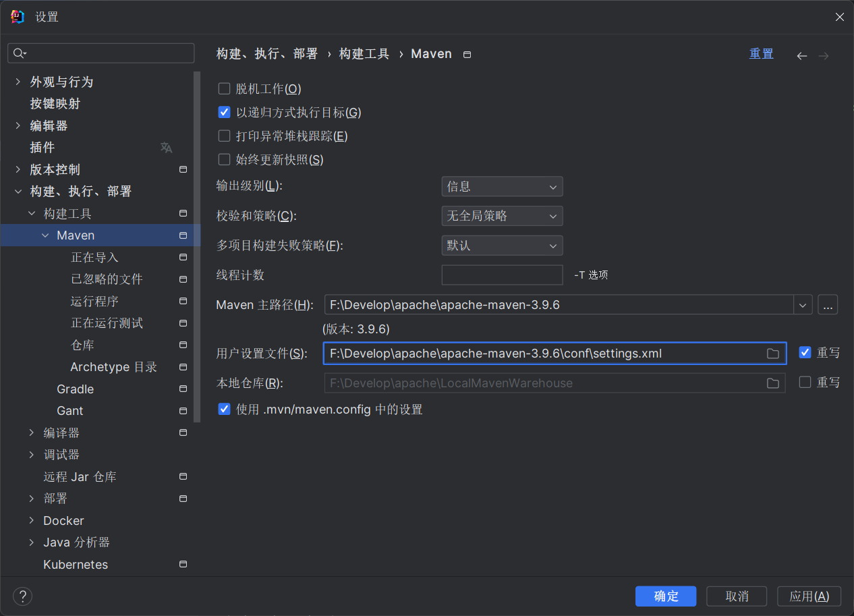Image resolution: width=854 pixels, height=616 pixels.
Task: Browse folder for 用户设置文件 path
Action: (773, 354)
